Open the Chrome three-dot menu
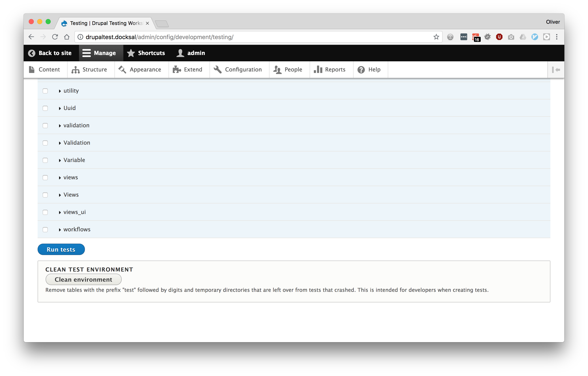This screenshot has height=376, width=588. tap(557, 37)
